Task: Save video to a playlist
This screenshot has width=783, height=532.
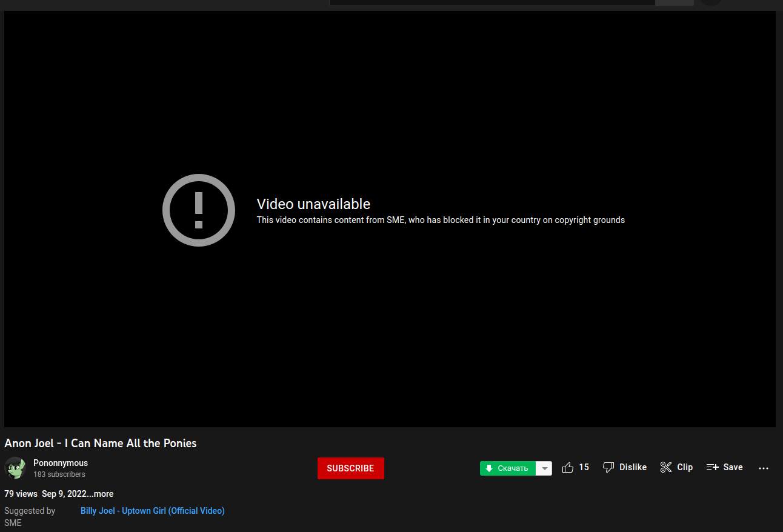Action: click(x=724, y=467)
